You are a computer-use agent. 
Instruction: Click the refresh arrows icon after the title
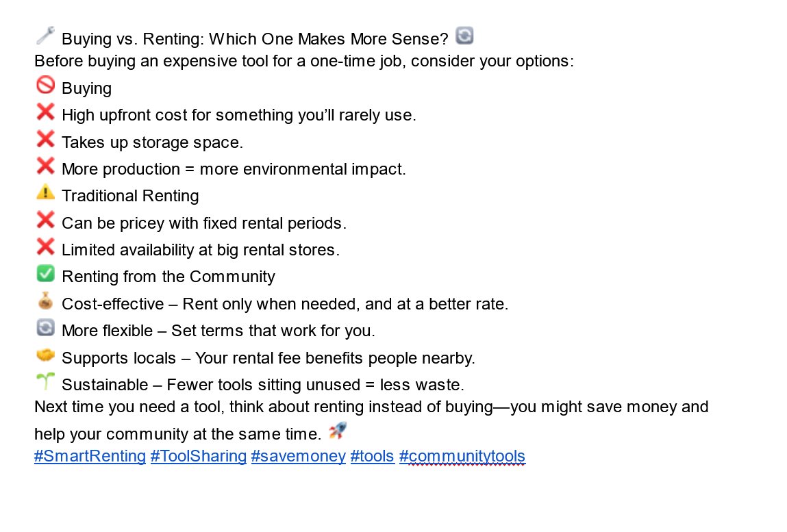click(x=464, y=36)
